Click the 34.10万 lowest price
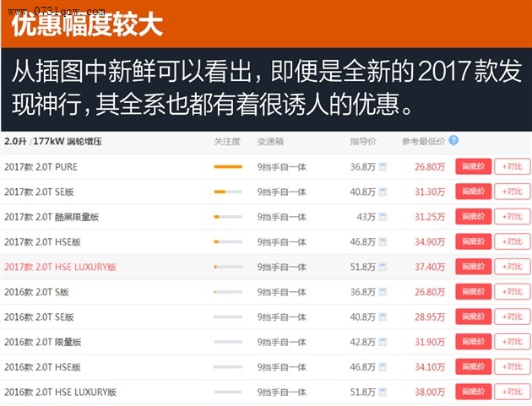The width and height of the screenshot is (532, 406). pos(430,367)
